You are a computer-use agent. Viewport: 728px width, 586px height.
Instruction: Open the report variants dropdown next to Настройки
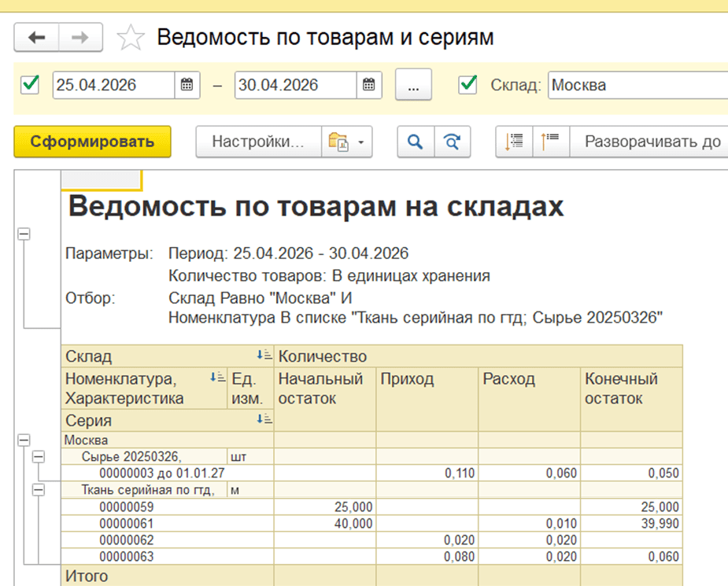[x=347, y=142]
